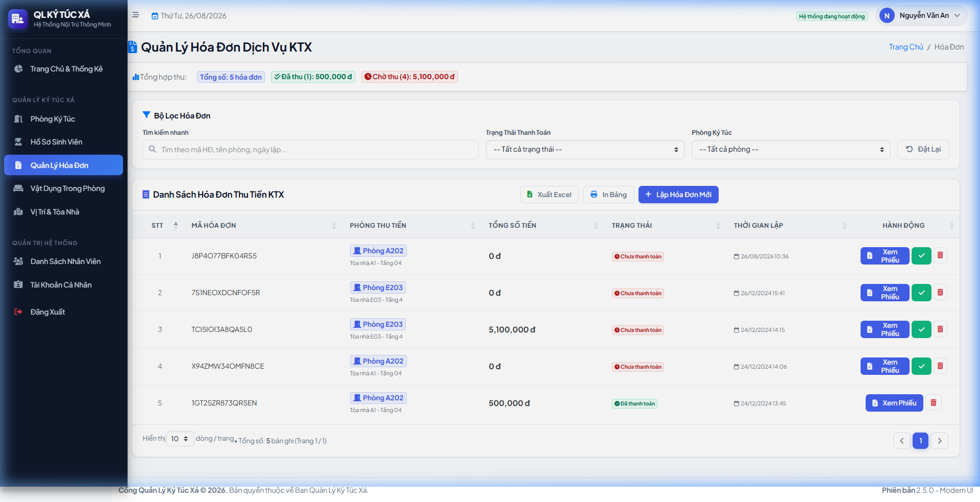Delete invoice J8P4O77BFK04RS5 with trash icon

[940, 255]
